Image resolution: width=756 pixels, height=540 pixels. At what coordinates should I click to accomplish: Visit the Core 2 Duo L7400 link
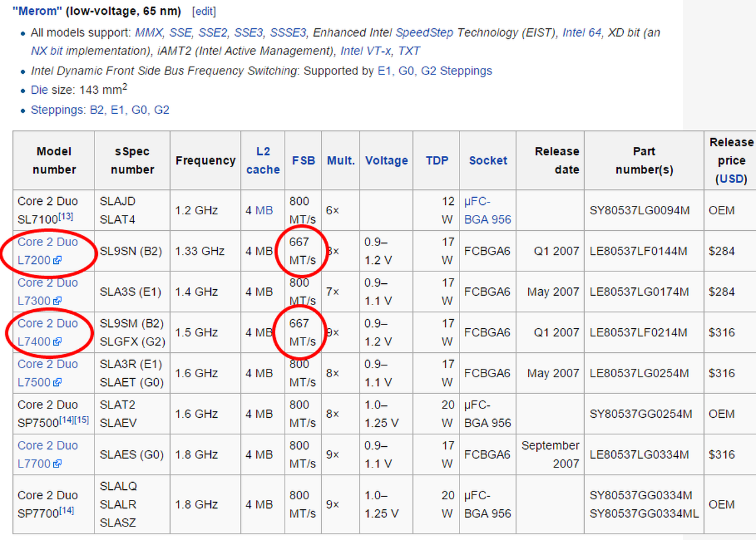(48, 332)
